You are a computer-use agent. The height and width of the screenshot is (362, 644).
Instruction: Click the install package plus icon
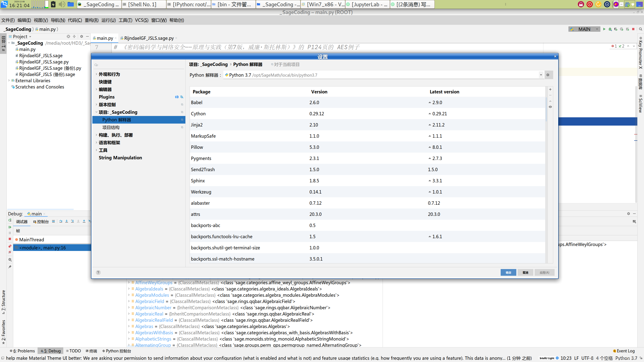(x=550, y=89)
